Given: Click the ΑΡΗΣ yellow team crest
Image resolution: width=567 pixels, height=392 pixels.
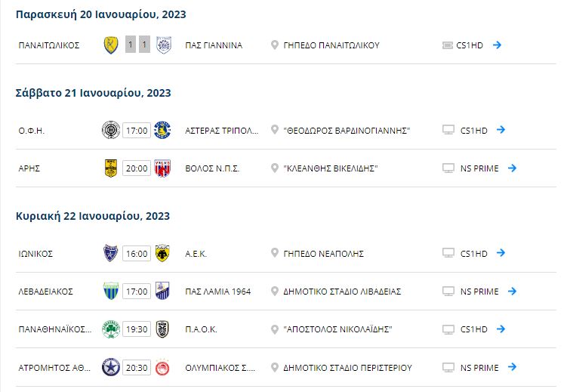Looking at the screenshot, I should coord(111,168).
